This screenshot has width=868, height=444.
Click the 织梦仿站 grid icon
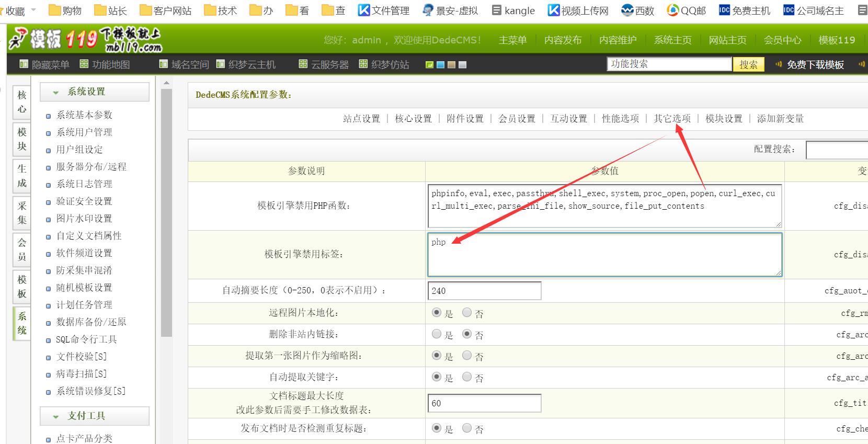[x=363, y=64]
